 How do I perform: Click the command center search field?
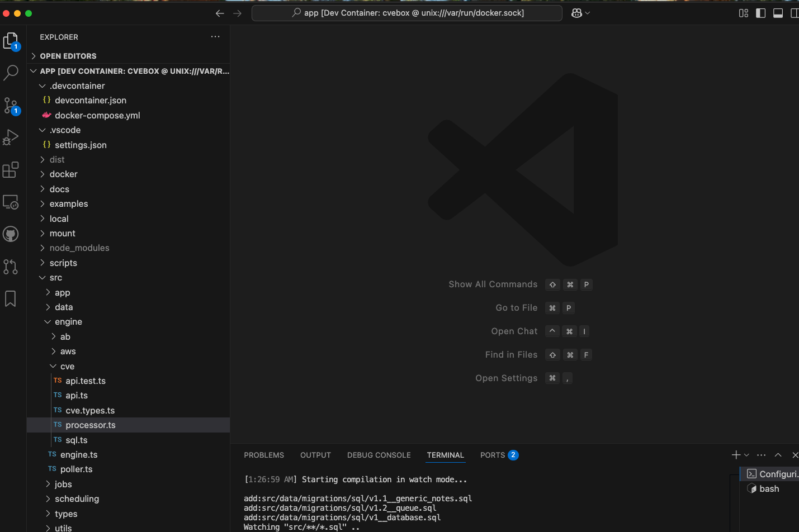[407, 13]
